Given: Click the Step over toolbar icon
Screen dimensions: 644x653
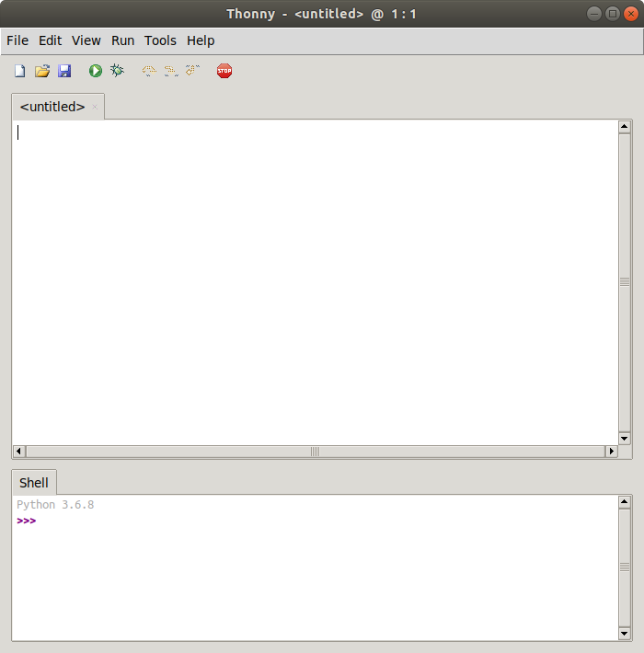Looking at the screenshot, I should click(149, 71).
